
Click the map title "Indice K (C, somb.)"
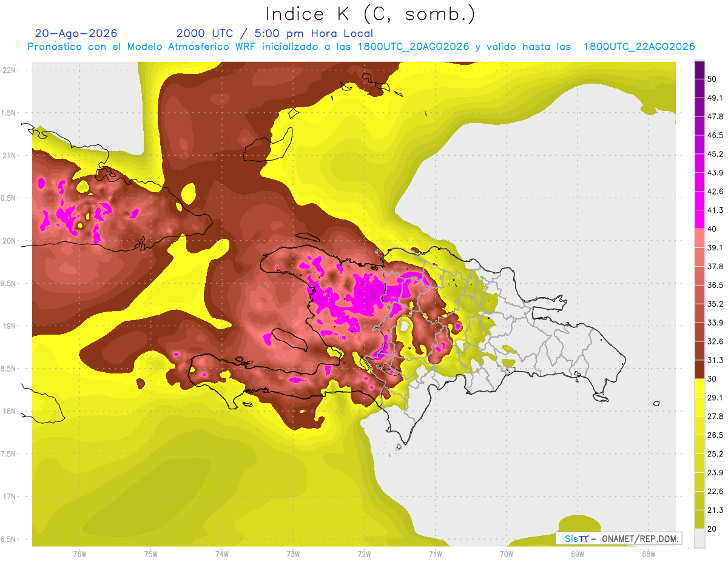click(370, 14)
